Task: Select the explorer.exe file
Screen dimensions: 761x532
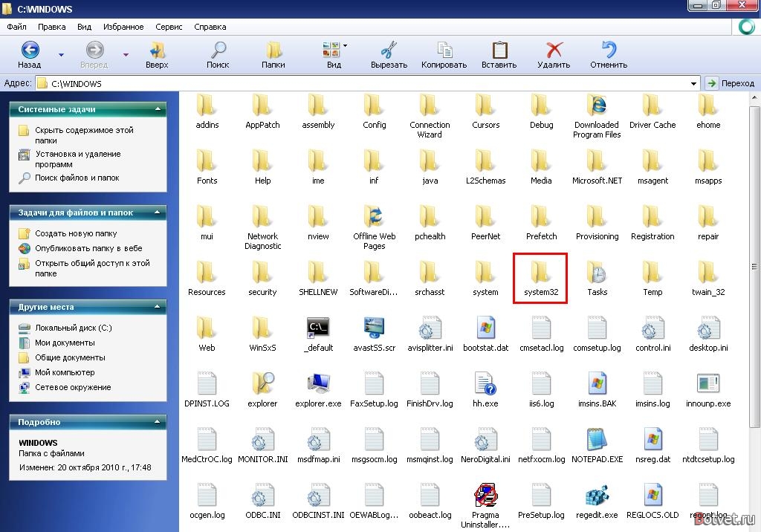Action: click(x=318, y=390)
